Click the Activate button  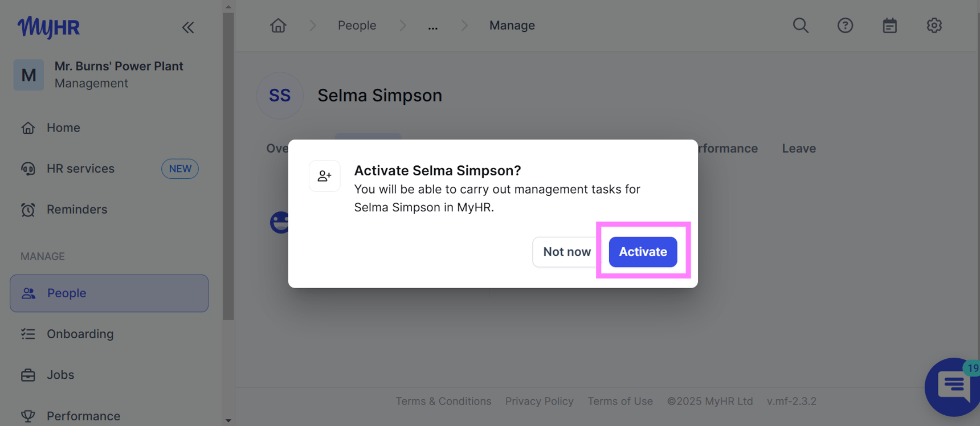pyautogui.click(x=642, y=251)
